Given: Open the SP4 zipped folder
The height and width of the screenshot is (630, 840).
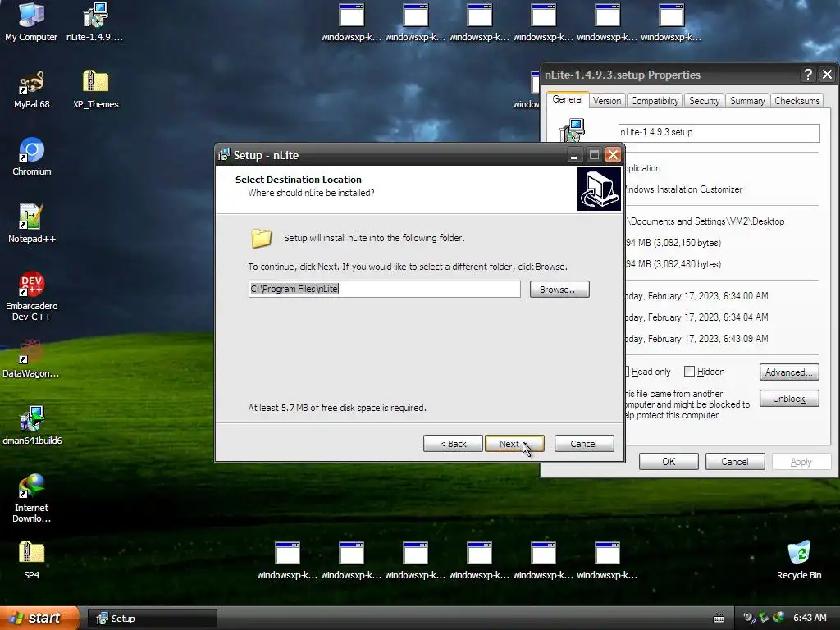Looking at the screenshot, I should (x=32, y=560).
